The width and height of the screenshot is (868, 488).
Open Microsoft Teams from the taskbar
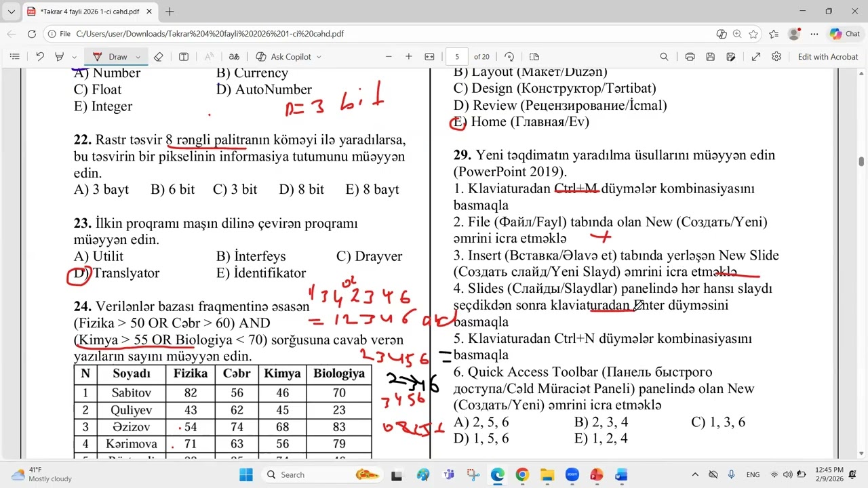[x=448, y=474]
